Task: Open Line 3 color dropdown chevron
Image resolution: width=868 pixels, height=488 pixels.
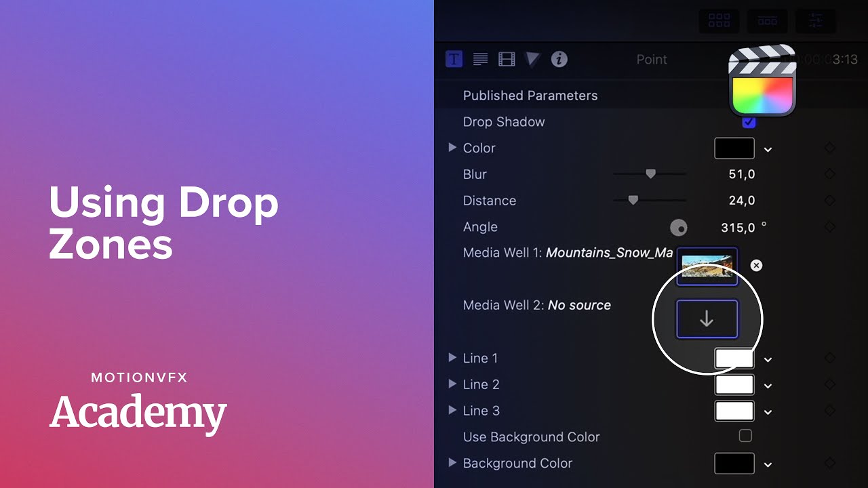Action: tap(768, 412)
